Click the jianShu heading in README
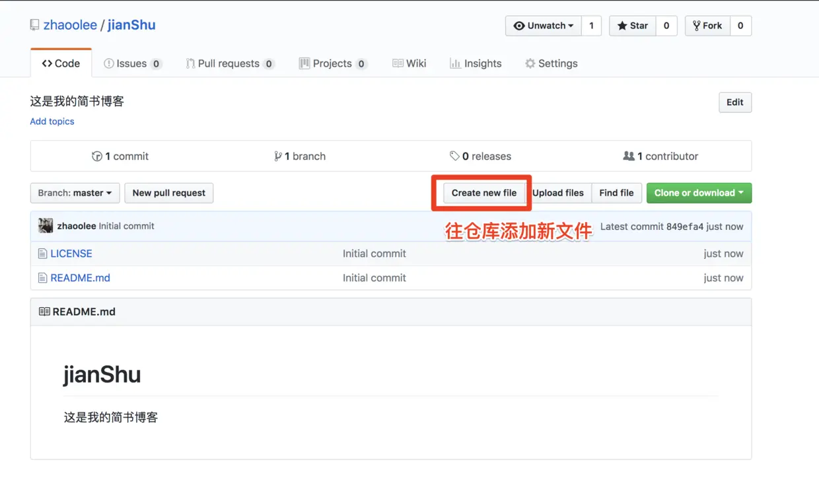 click(x=102, y=375)
